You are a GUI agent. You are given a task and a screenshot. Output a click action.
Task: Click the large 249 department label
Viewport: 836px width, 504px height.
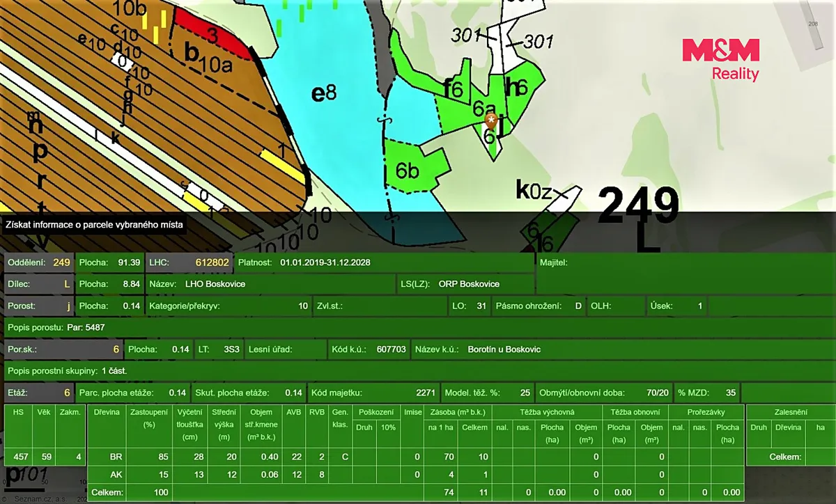[x=638, y=206]
